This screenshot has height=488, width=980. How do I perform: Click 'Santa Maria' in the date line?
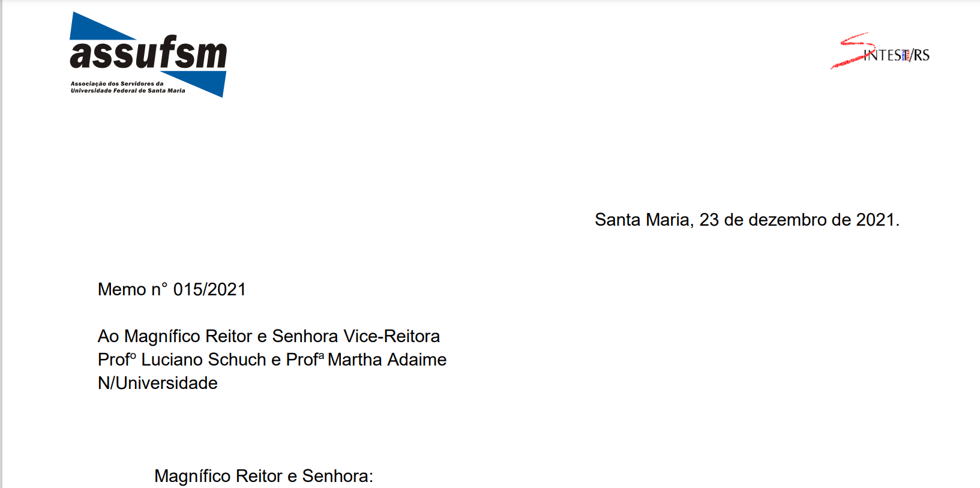pos(642,220)
